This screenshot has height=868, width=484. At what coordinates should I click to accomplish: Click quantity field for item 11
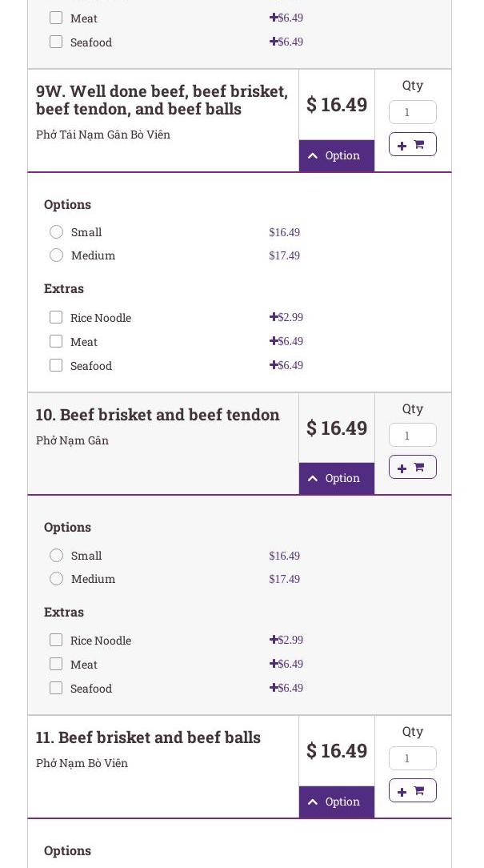tap(412, 758)
